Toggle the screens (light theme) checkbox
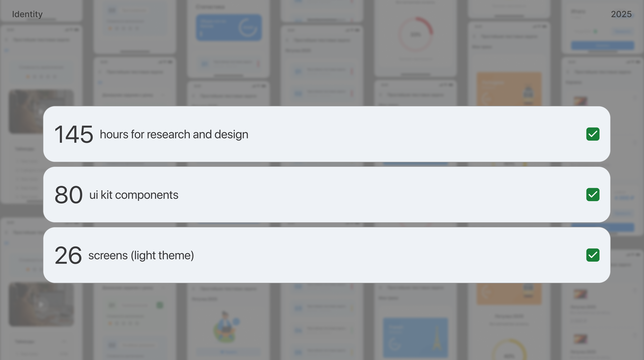This screenshot has height=360, width=644. click(x=593, y=255)
